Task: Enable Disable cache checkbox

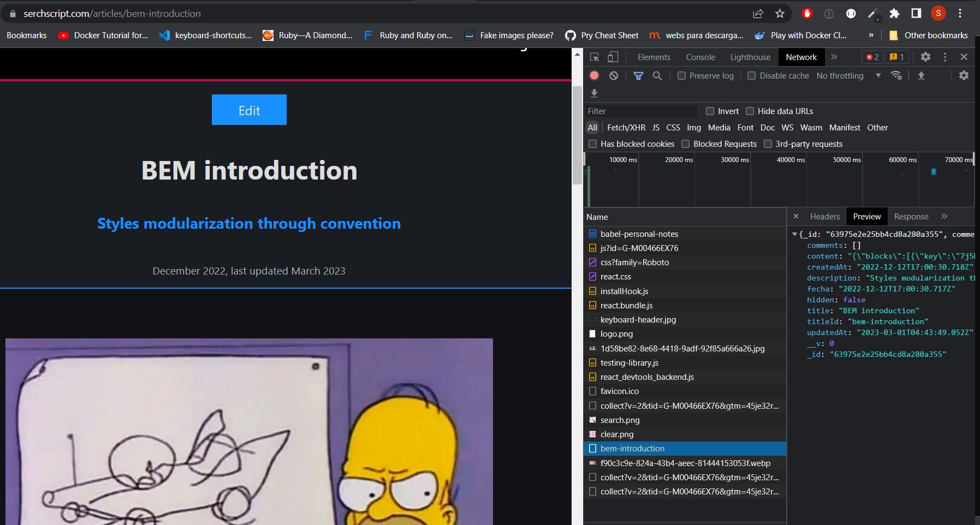Action: pyautogui.click(x=751, y=76)
